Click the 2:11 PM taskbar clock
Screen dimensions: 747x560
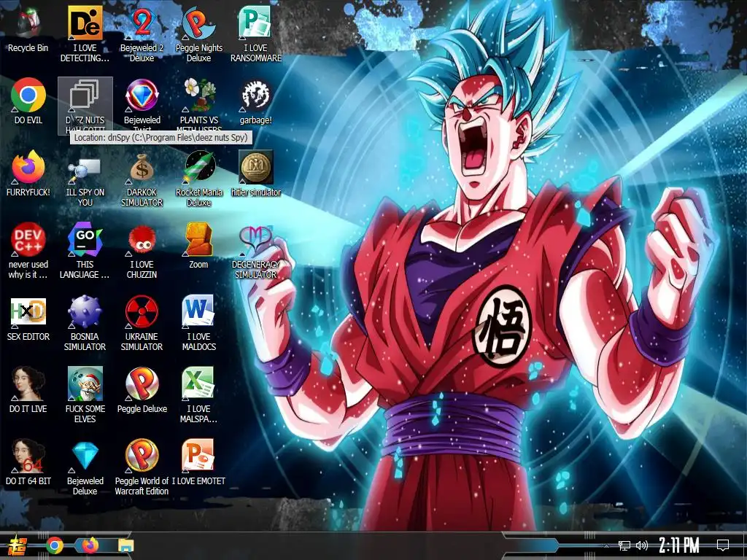[x=679, y=545]
